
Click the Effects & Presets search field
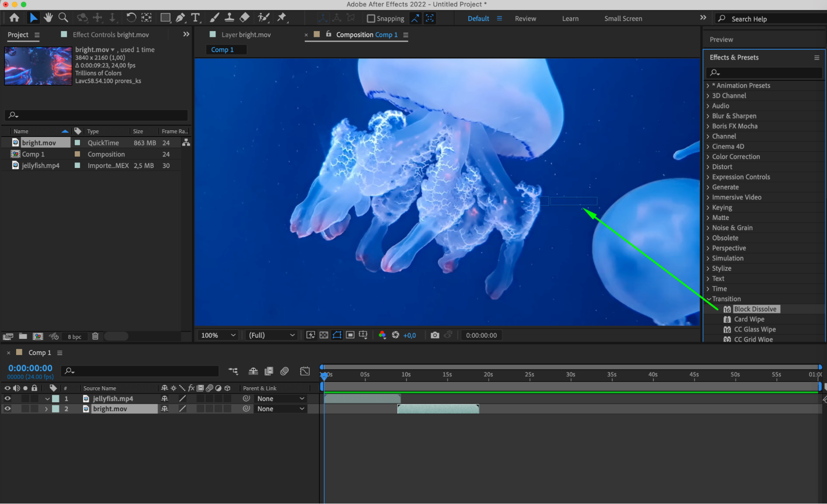[765, 72]
